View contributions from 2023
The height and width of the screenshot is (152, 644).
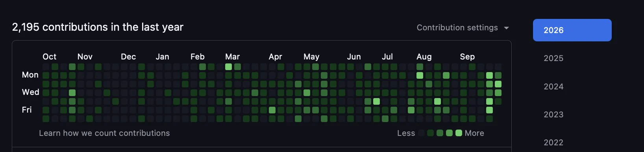pyautogui.click(x=553, y=115)
